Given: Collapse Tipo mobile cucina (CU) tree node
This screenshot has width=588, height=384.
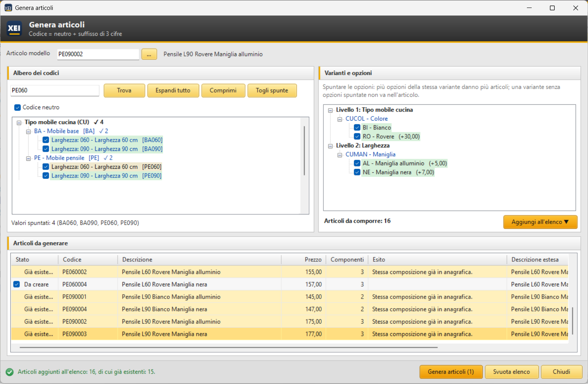Looking at the screenshot, I should click(19, 123).
